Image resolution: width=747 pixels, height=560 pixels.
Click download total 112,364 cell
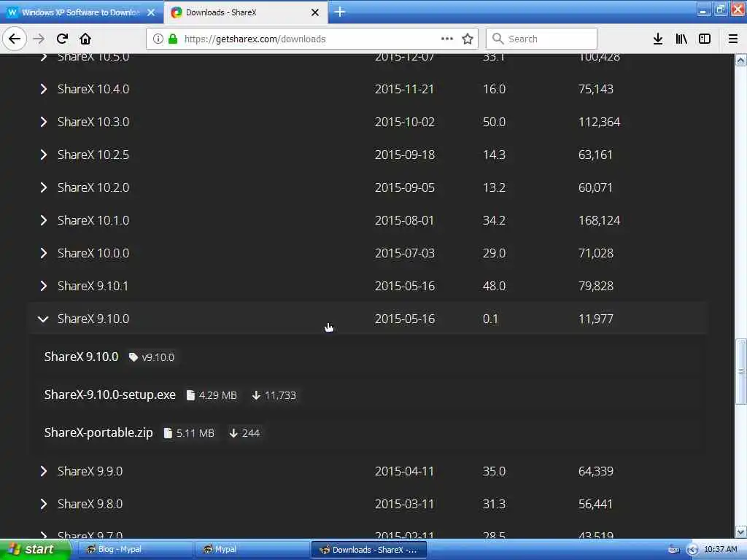pyautogui.click(x=600, y=122)
